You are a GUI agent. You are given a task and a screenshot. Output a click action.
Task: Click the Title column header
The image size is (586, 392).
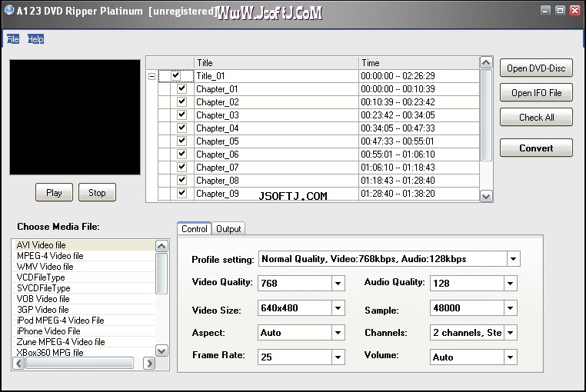pyautogui.click(x=276, y=63)
